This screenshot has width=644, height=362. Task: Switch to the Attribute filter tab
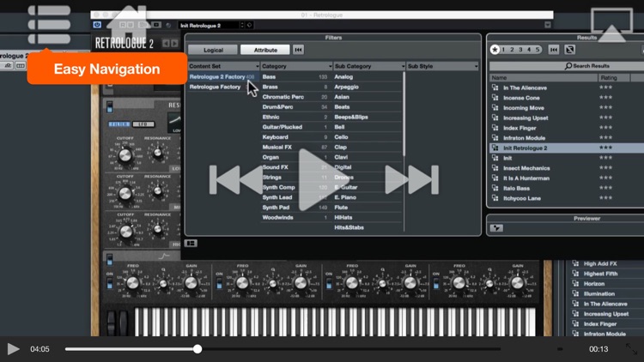click(265, 50)
